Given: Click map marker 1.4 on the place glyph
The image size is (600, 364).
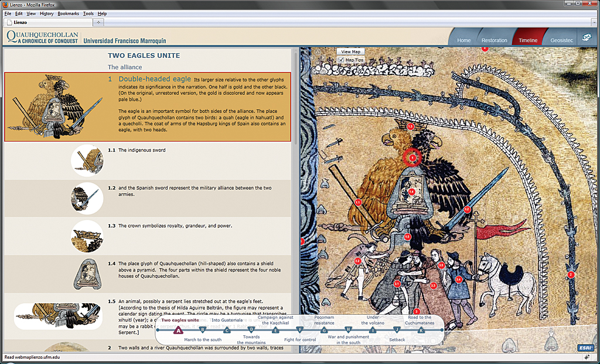Looking at the screenshot, I should (412, 191).
